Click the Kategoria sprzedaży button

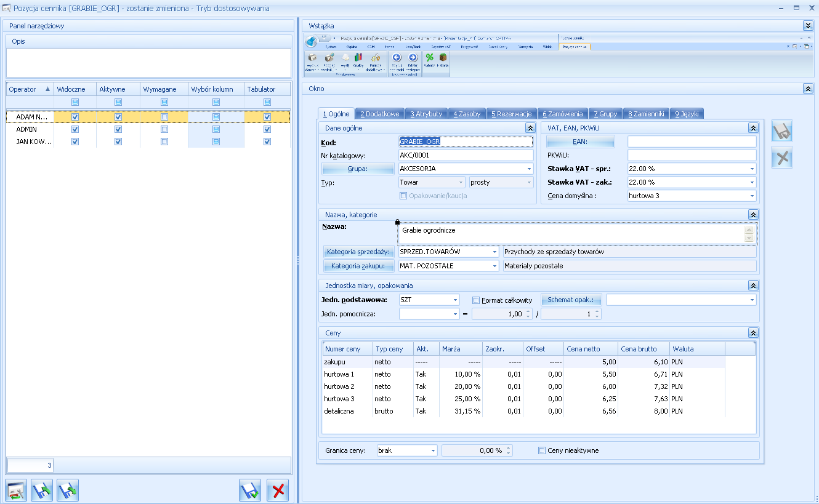360,252
